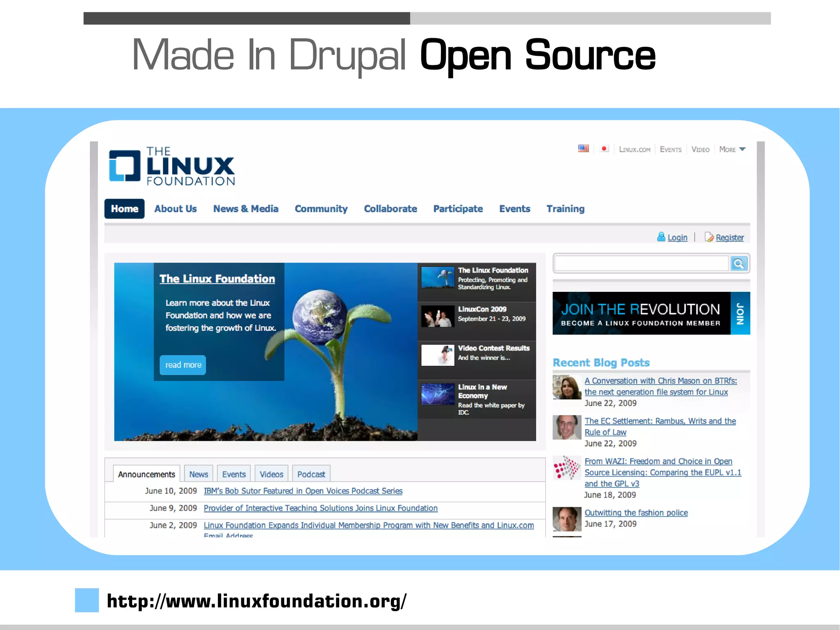Click the Register link
840x630 pixels.
730,238
